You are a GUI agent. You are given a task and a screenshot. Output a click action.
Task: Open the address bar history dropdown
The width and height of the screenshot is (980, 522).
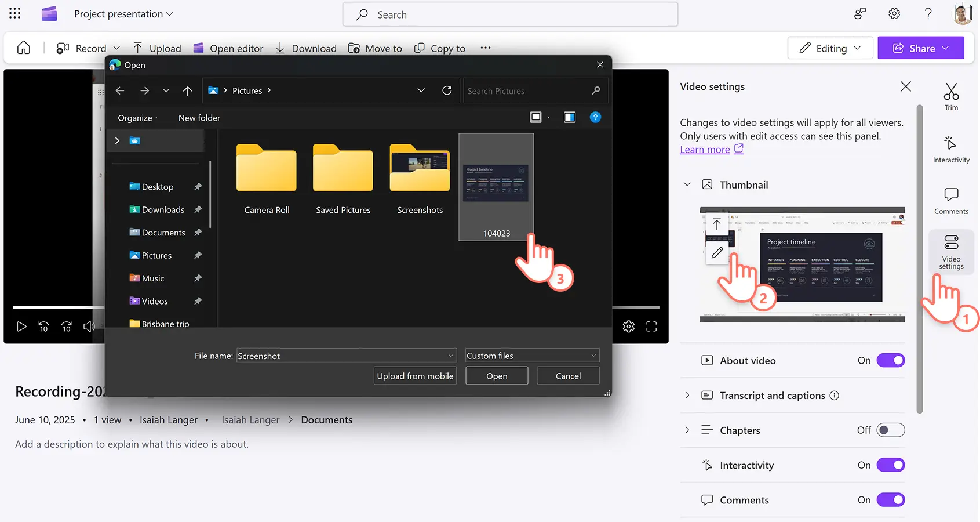tap(421, 90)
